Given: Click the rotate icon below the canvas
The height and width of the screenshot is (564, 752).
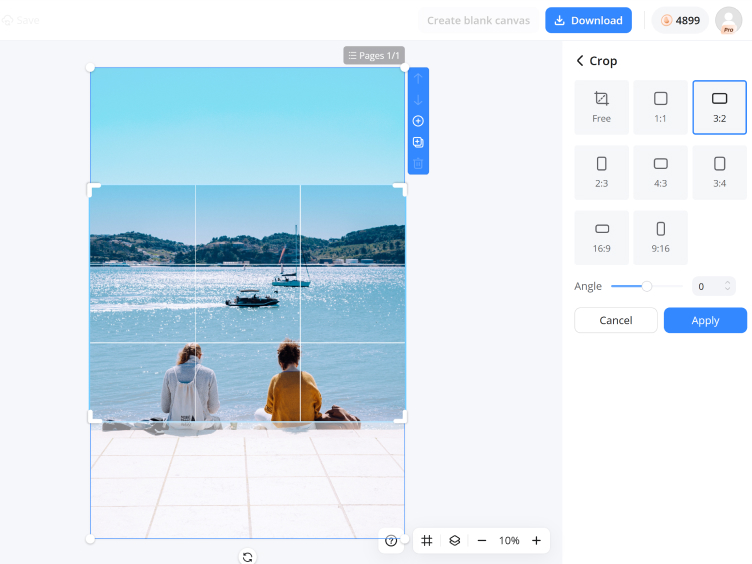Looking at the screenshot, I should point(247,557).
